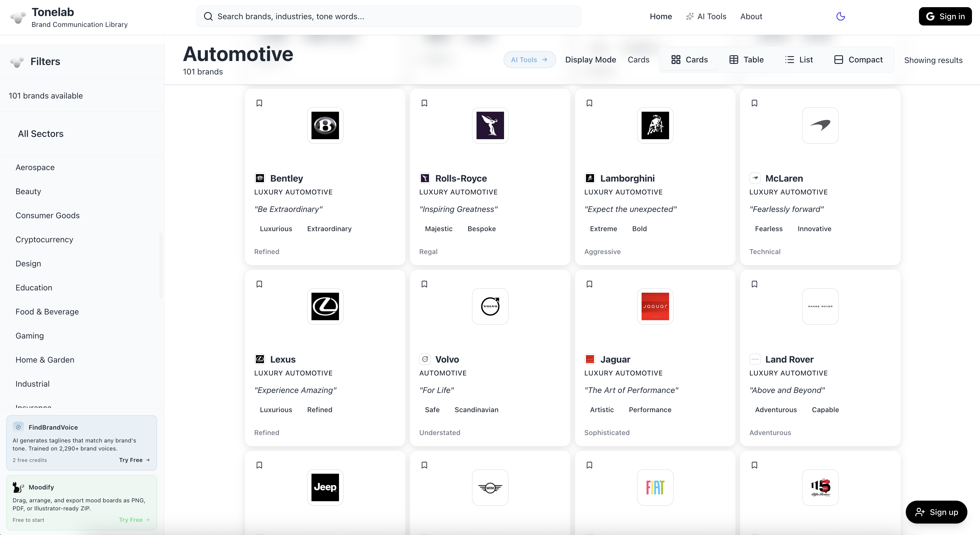980x535 pixels.
Task: Filter by Gaming sector
Action: pos(30,336)
